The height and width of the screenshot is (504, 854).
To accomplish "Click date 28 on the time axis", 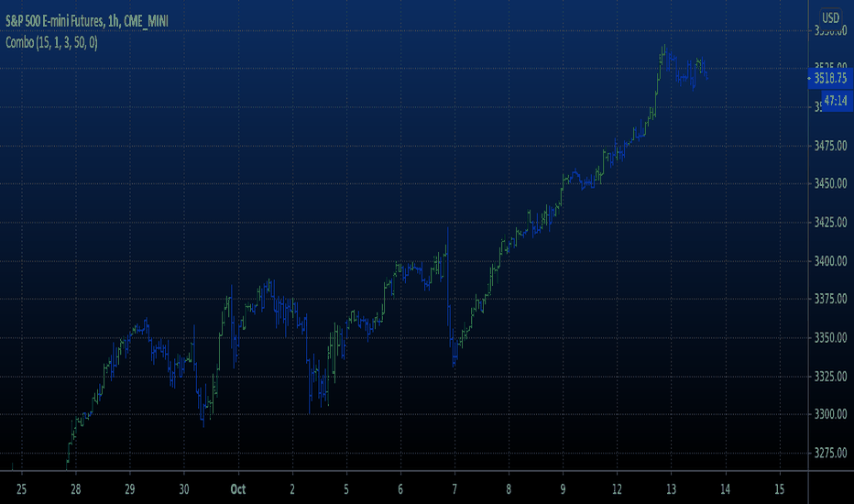I will coord(76,489).
